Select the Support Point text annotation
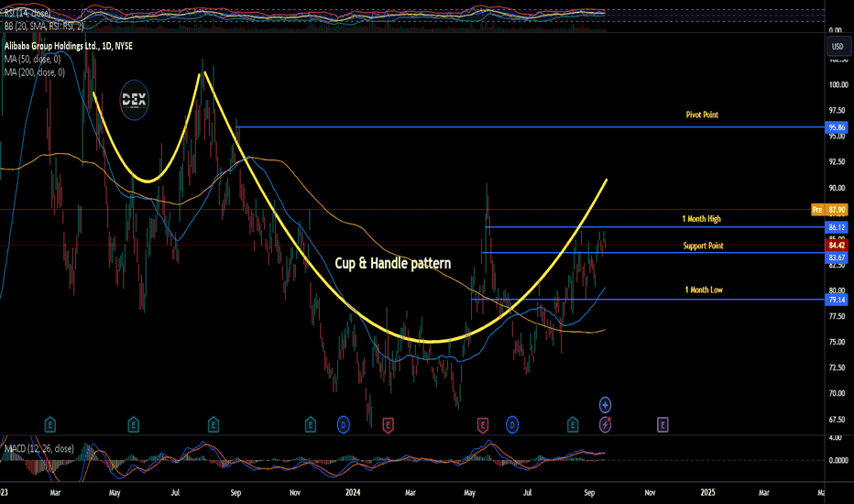 point(703,246)
